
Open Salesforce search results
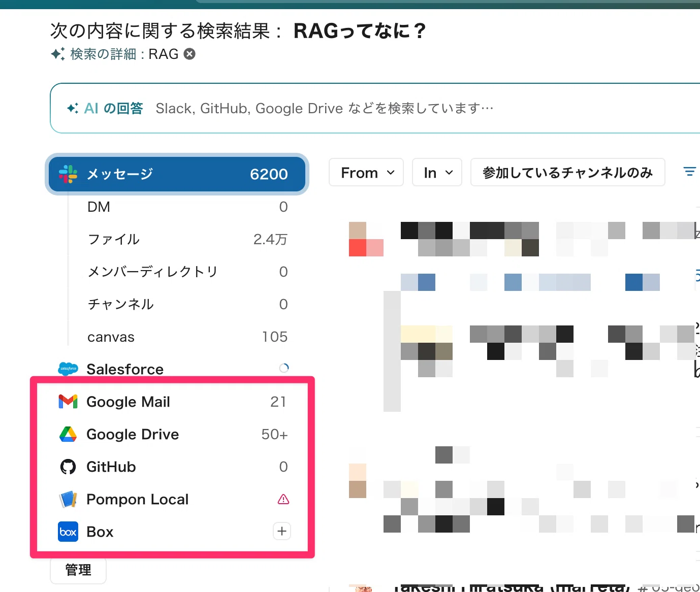coord(177,369)
